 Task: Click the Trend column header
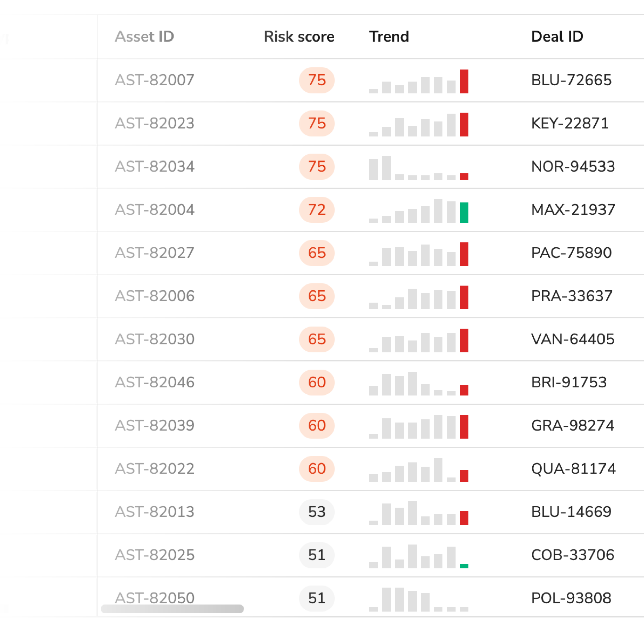(x=389, y=37)
